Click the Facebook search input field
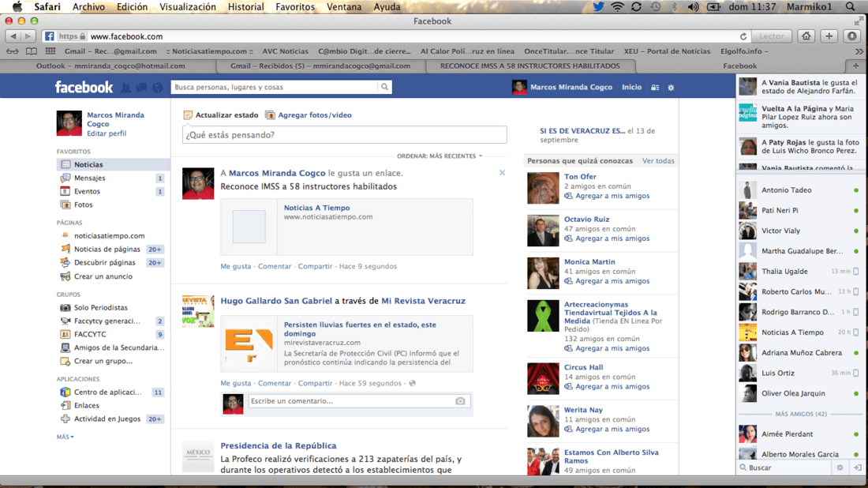 275,87
